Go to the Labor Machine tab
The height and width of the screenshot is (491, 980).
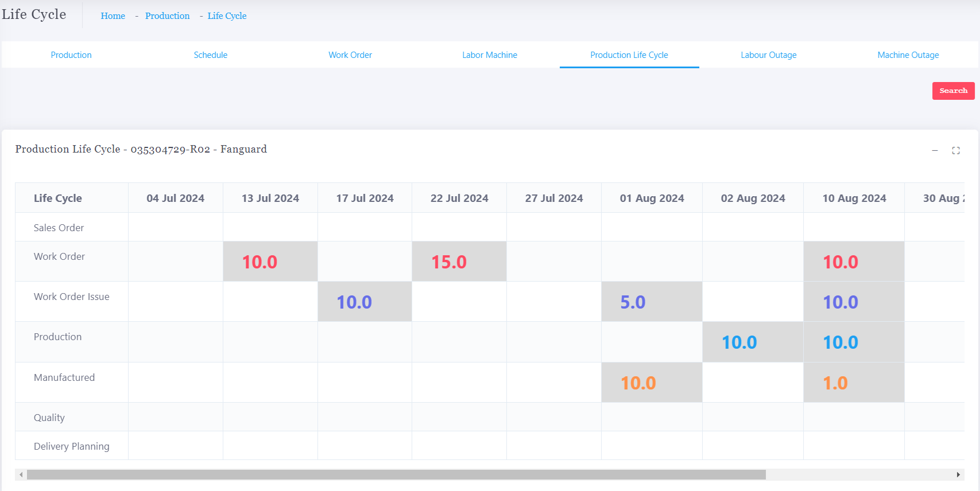490,55
